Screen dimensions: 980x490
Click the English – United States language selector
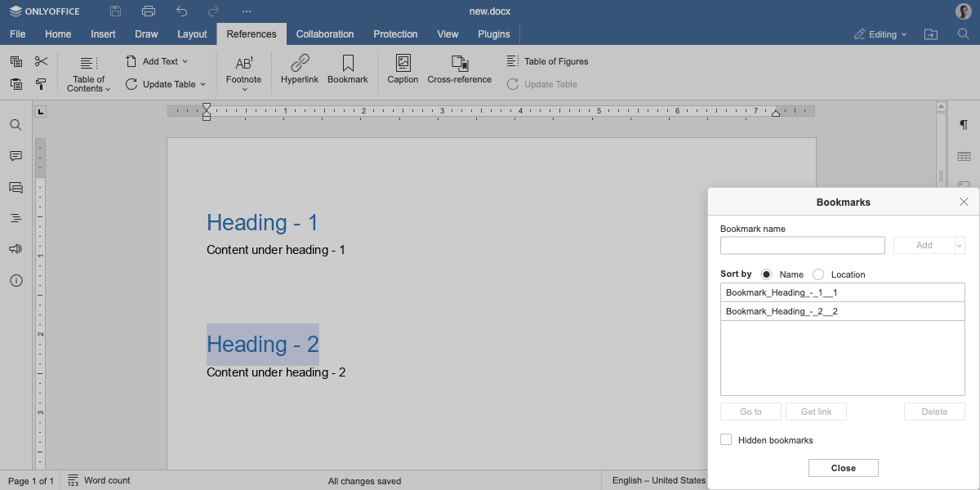(659, 480)
